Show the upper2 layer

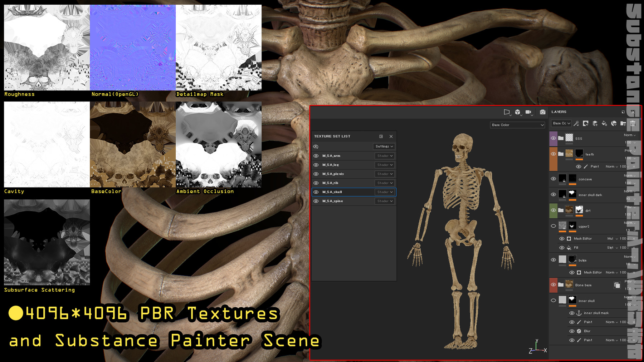554,226
